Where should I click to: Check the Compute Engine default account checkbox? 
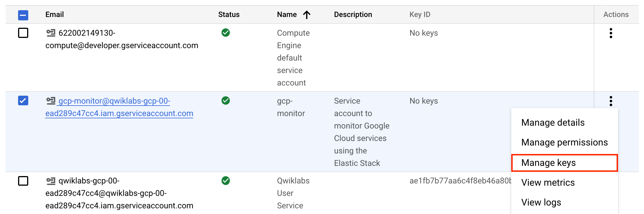click(x=23, y=33)
